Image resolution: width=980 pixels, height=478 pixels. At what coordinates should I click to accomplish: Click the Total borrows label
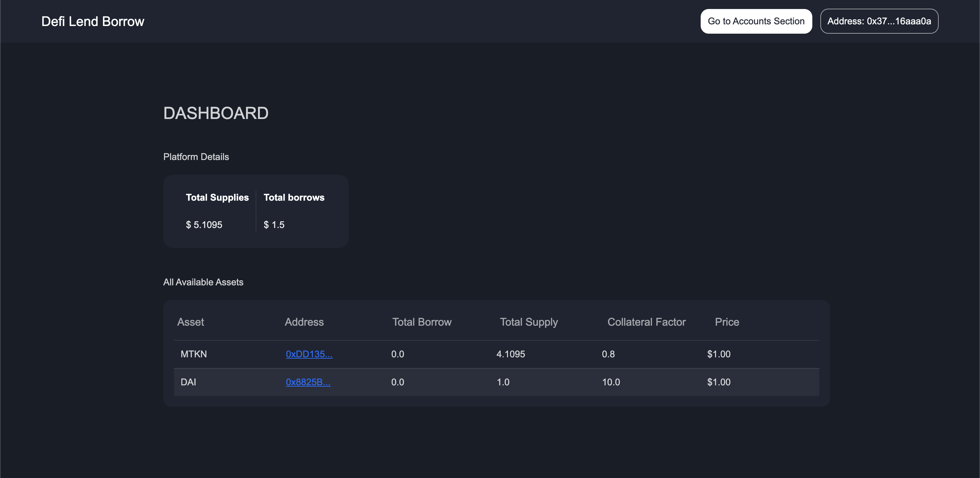point(294,197)
